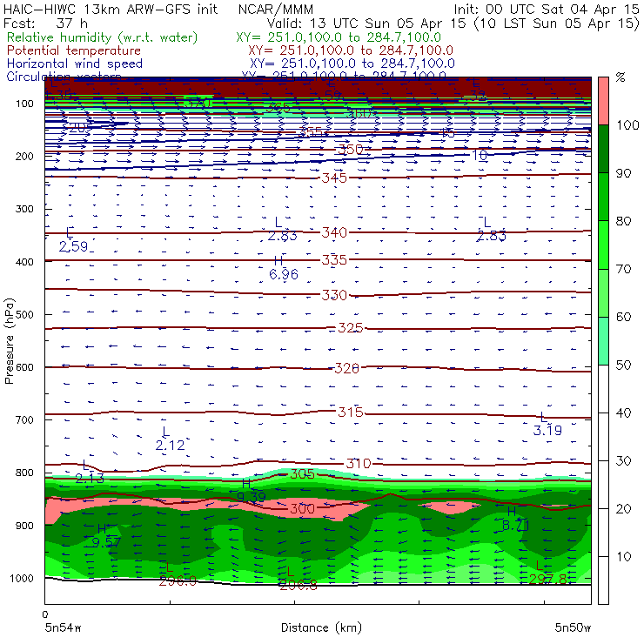The width and height of the screenshot is (644, 644).
Task: Select the 1000 hPa pressure tick label
Action: click(x=22, y=578)
